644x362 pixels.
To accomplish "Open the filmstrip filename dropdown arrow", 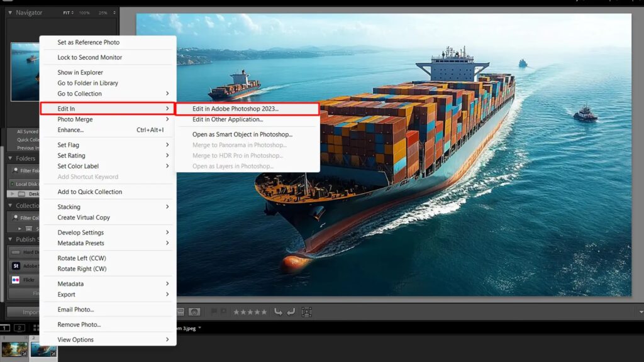I will (x=200, y=328).
